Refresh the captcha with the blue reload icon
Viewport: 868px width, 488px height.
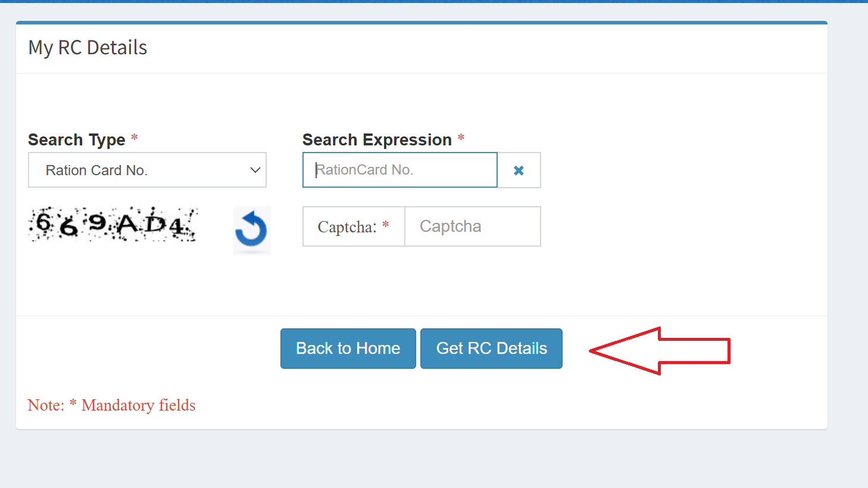[x=251, y=229]
